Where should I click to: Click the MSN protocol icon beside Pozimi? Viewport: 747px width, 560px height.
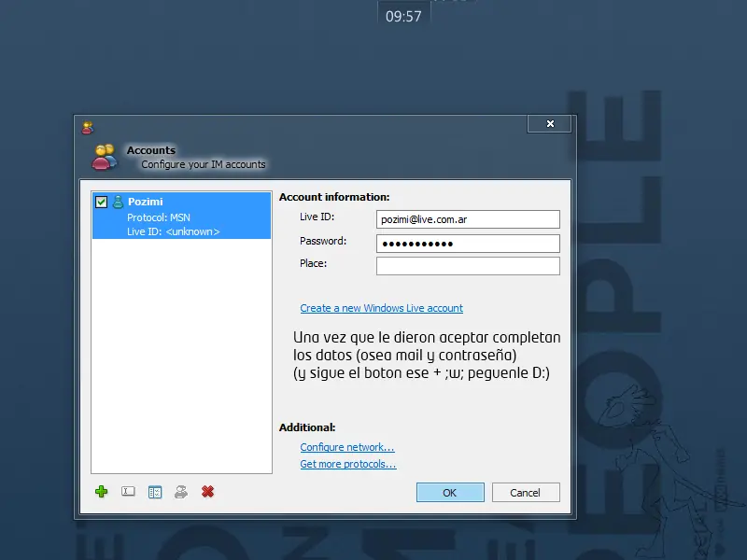(x=118, y=202)
